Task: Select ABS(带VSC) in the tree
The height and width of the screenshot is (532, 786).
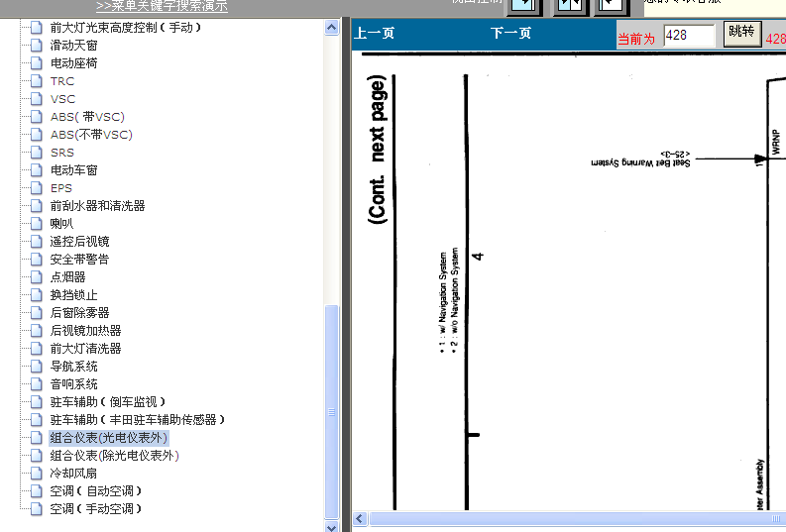Action: click(x=87, y=117)
